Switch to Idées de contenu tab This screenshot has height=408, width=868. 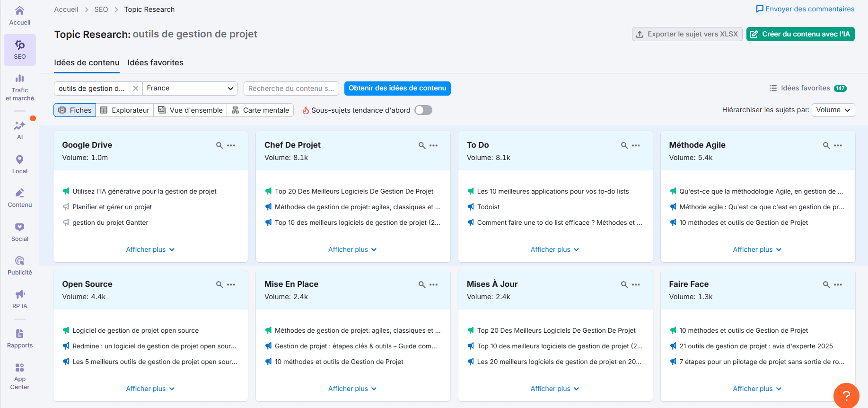click(87, 62)
